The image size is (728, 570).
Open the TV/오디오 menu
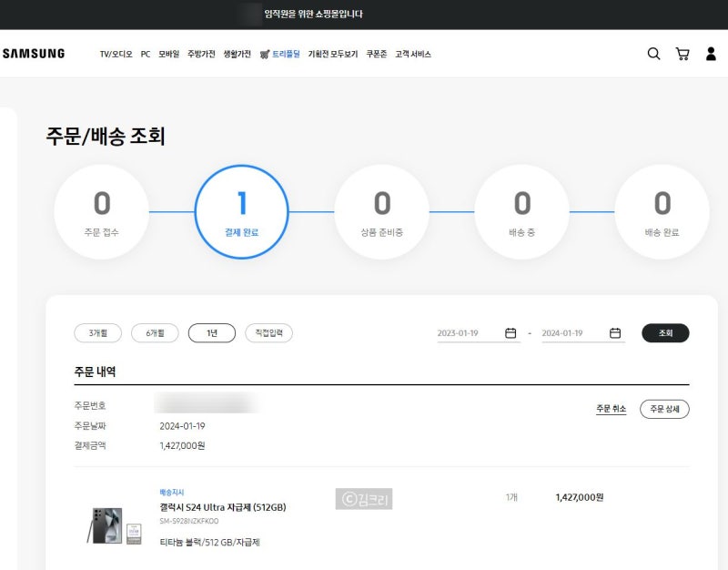116,55
